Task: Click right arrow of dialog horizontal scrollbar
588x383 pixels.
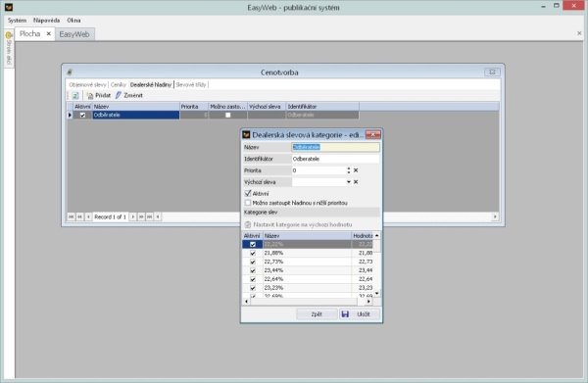Action: (x=369, y=302)
